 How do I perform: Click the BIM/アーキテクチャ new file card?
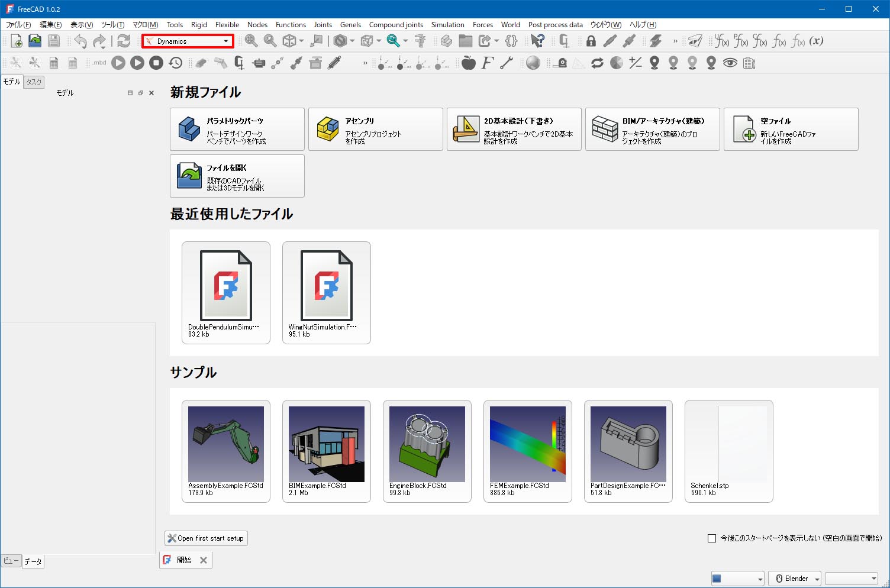pyautogui.click(x=653, y=129)
